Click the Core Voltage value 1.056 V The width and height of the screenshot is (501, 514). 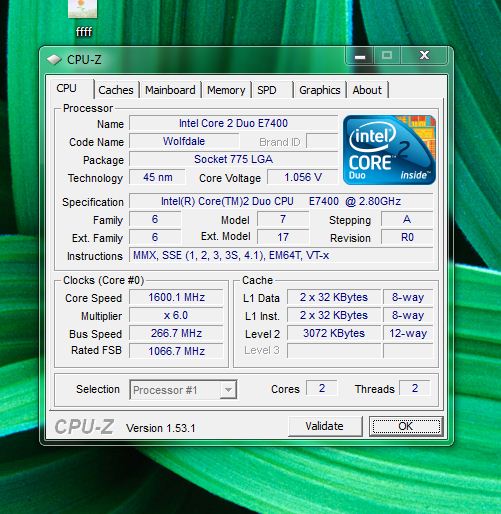coord(303,177)
